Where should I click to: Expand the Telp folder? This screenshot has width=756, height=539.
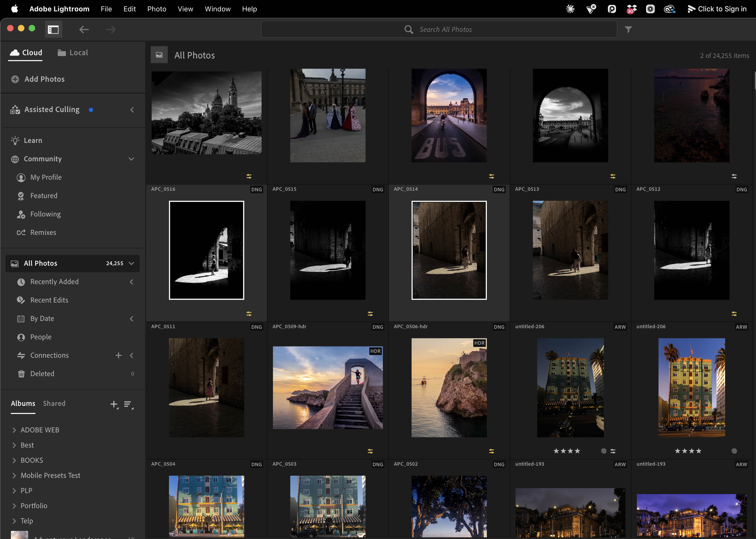14,521
